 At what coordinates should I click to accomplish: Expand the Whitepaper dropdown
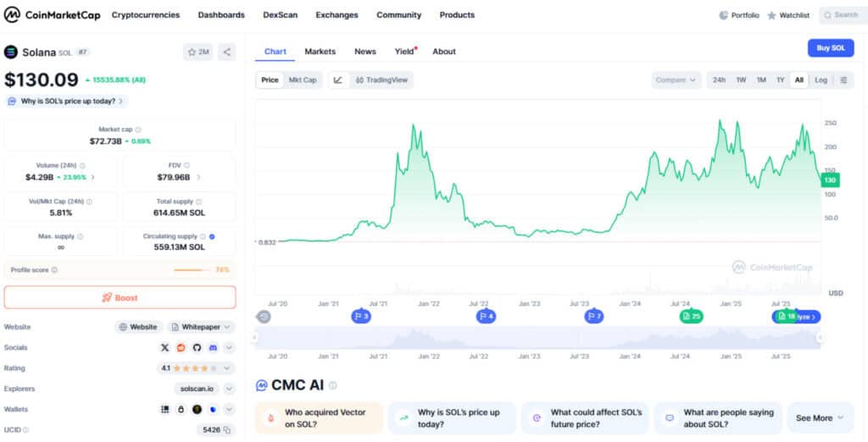[x=201, y=327]
